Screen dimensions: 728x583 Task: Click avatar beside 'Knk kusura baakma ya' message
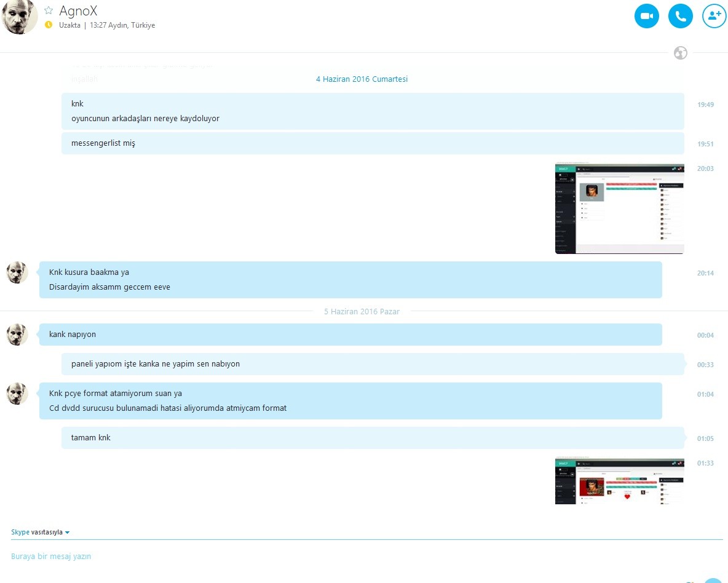17,272
